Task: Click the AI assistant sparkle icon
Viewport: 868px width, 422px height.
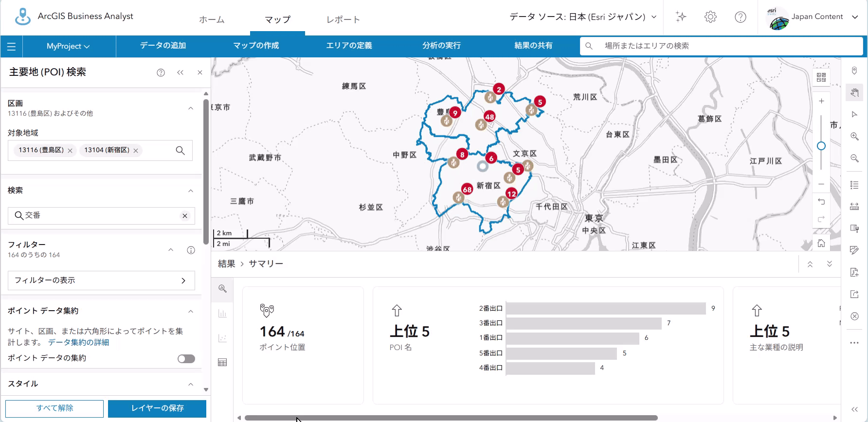Action: coord(681,17)
